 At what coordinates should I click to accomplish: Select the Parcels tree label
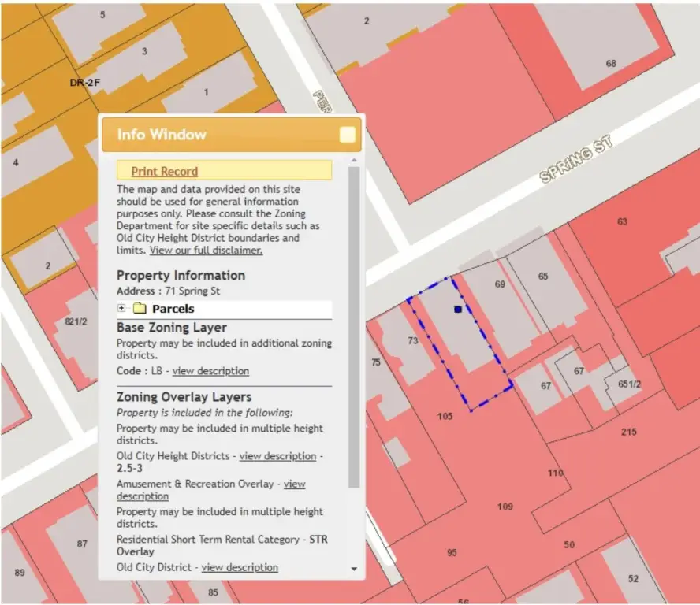[173, 309]
